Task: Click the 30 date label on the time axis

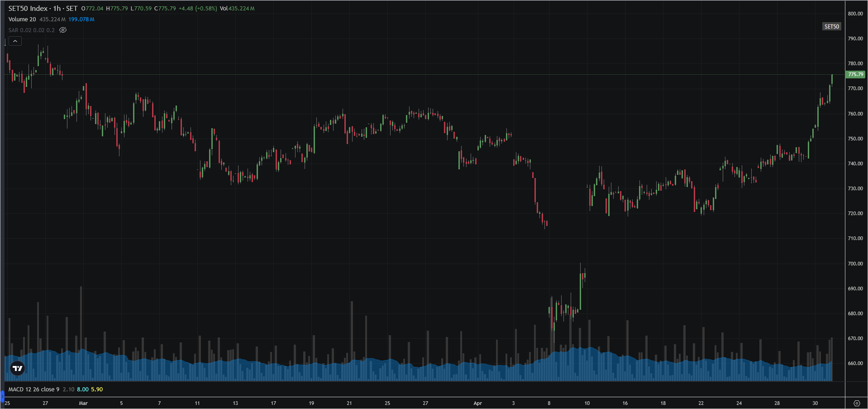Action: [815, 403]
